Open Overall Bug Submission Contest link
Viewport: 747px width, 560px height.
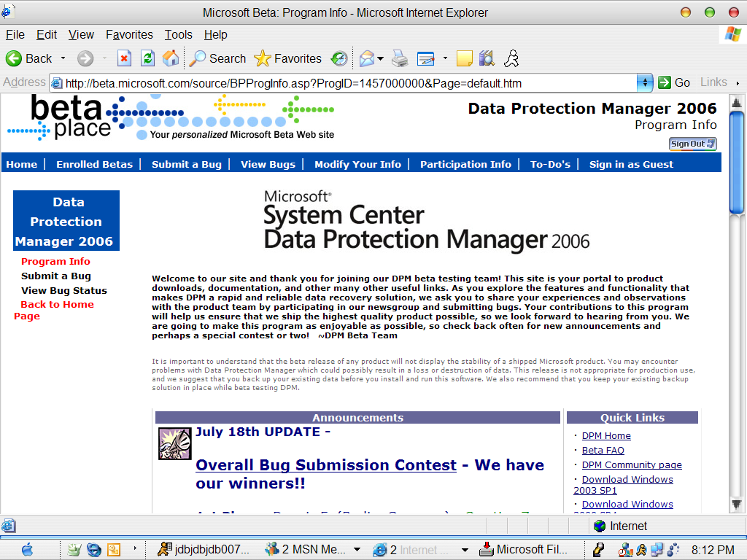326,464
